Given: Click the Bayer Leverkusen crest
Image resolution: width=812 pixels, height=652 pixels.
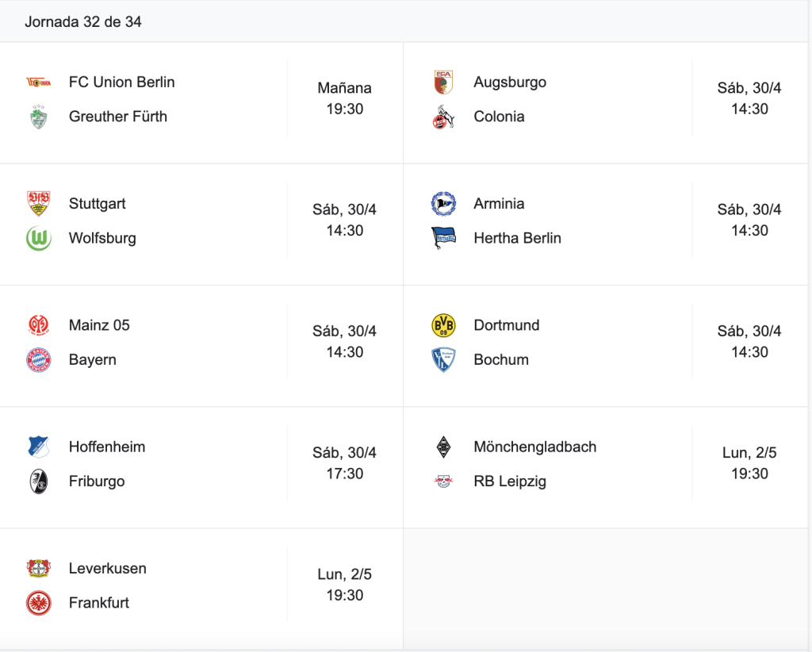Looking at the screenshot, I should point(39,568).
